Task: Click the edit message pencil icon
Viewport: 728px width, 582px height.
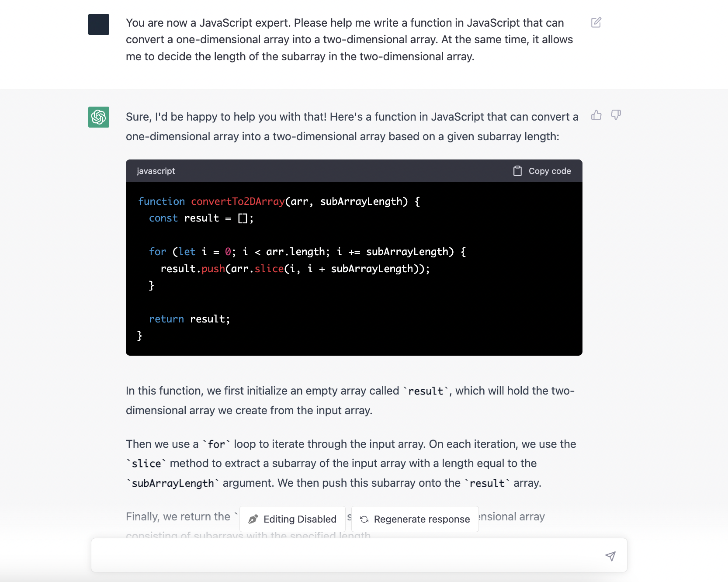Action: 596,23
